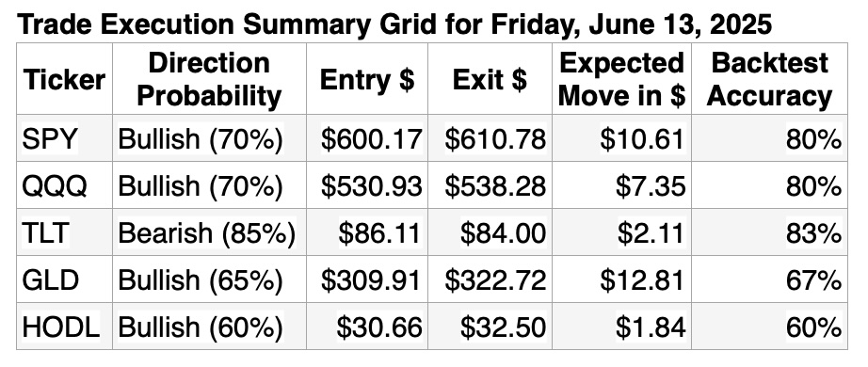Select the 83% backtest accuracy cell
Screen dimensions: 868x367
pos(769,232)
